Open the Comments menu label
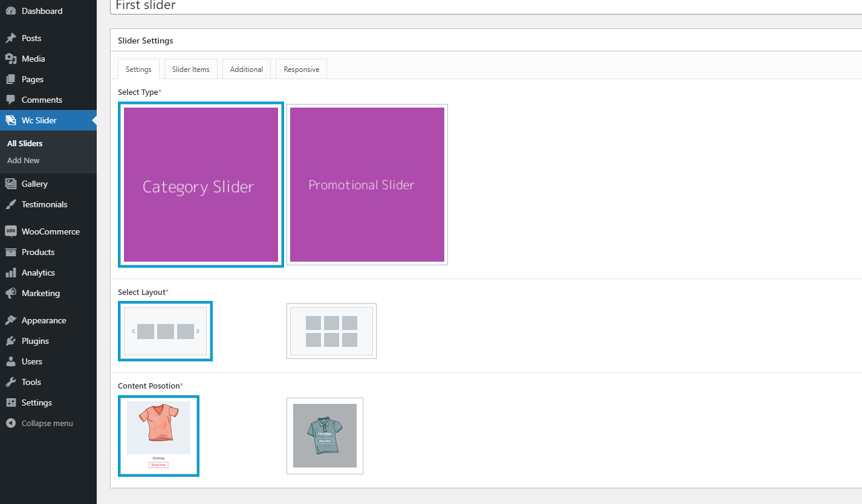The height and width of the screenshot is (504, 862). pyautogui.click(x=42, y=100)
